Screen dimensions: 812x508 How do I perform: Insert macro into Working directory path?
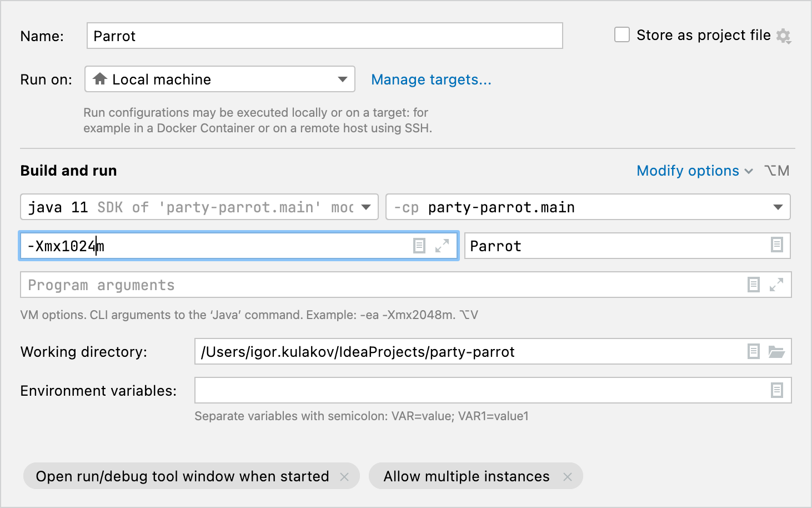coord(753,351)
